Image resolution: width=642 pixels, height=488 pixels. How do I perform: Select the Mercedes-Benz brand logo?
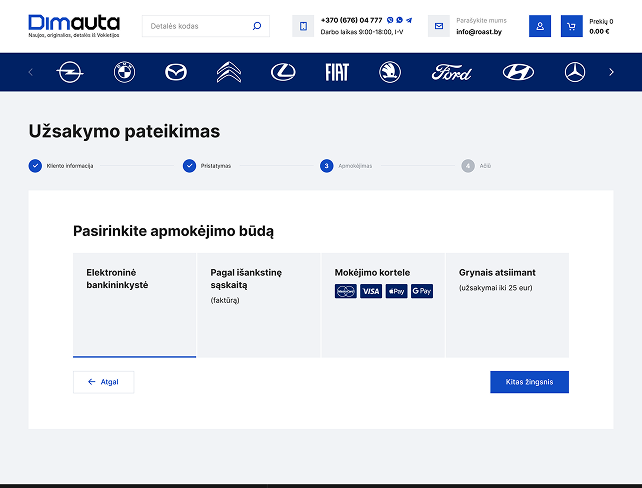pos(575,72)
